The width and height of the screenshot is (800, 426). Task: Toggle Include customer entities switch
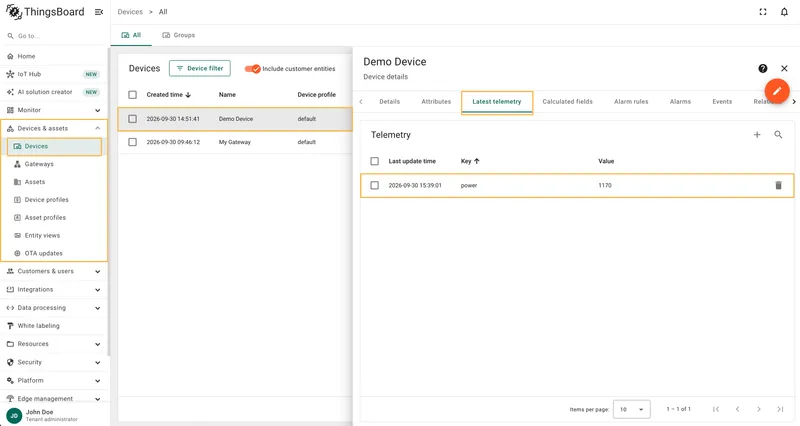pos(253,69)
